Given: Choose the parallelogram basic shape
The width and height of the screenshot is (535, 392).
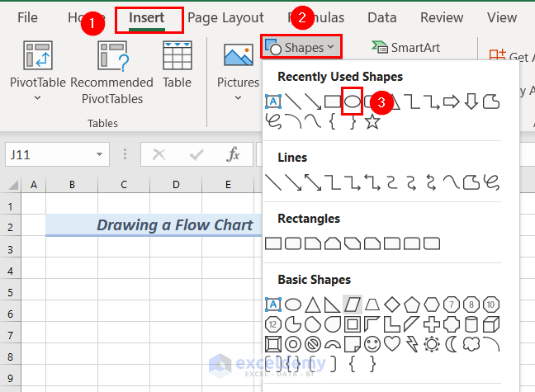Looking at the screenshot, I should [353, 305].
